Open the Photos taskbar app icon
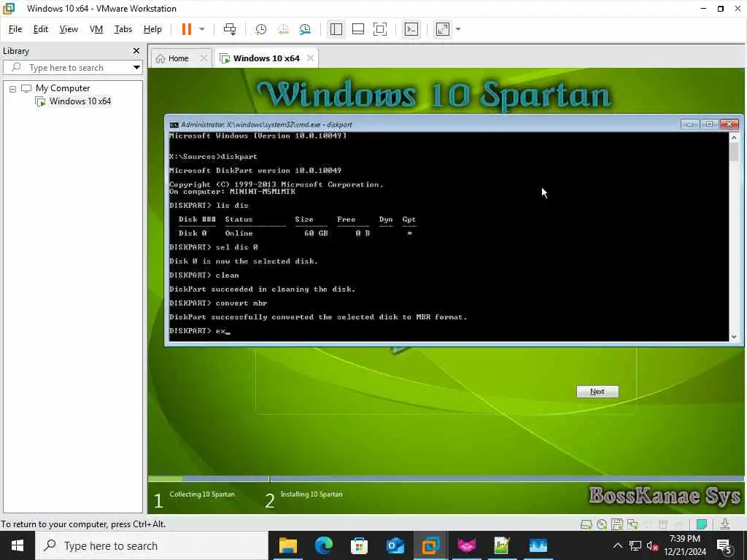The image size is (747, 560). tap(538, 545)
